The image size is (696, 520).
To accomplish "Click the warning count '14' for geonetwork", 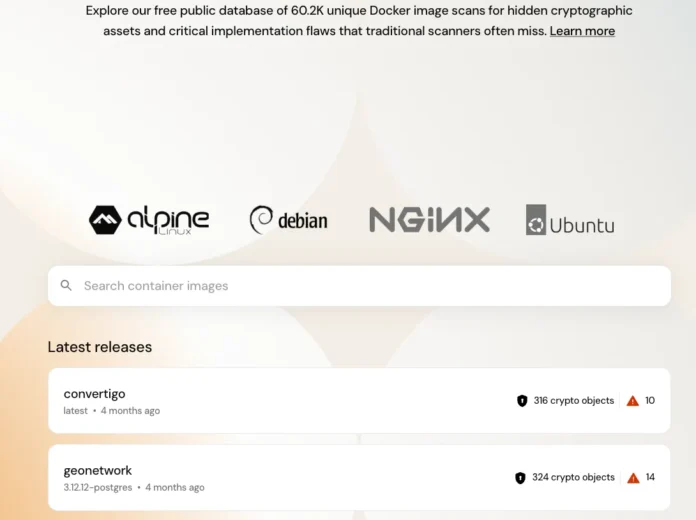I will pos(650,477).
